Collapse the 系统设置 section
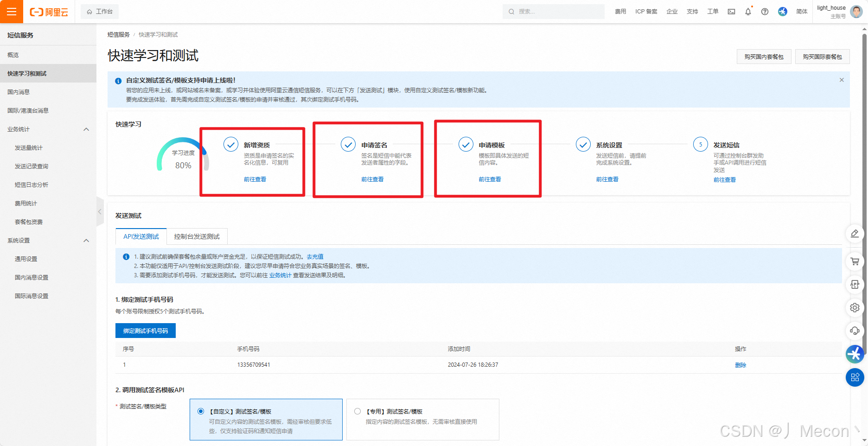 86,240
